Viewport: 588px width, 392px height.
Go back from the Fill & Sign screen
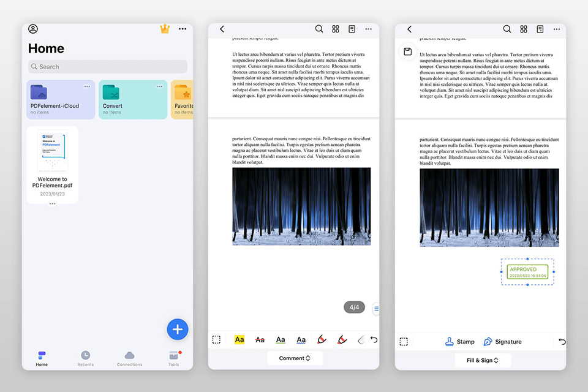tap(410, 29)
